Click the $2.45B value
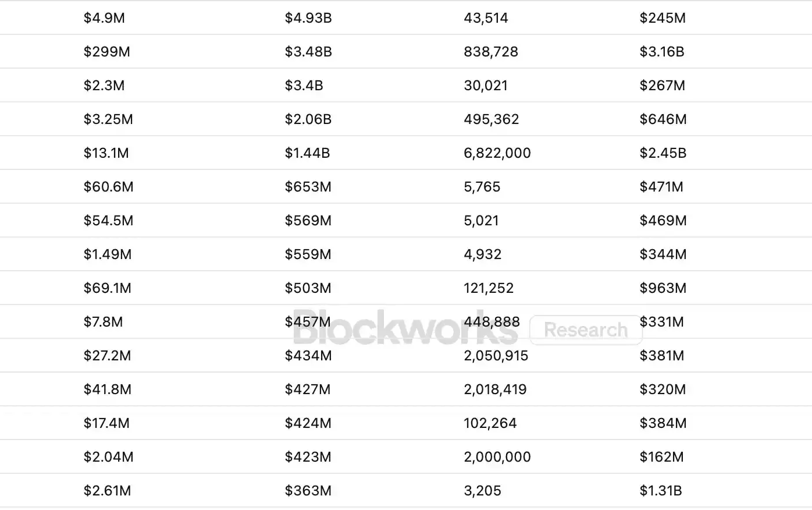Viewport: 812px width, 510px height. coord(663,153)
